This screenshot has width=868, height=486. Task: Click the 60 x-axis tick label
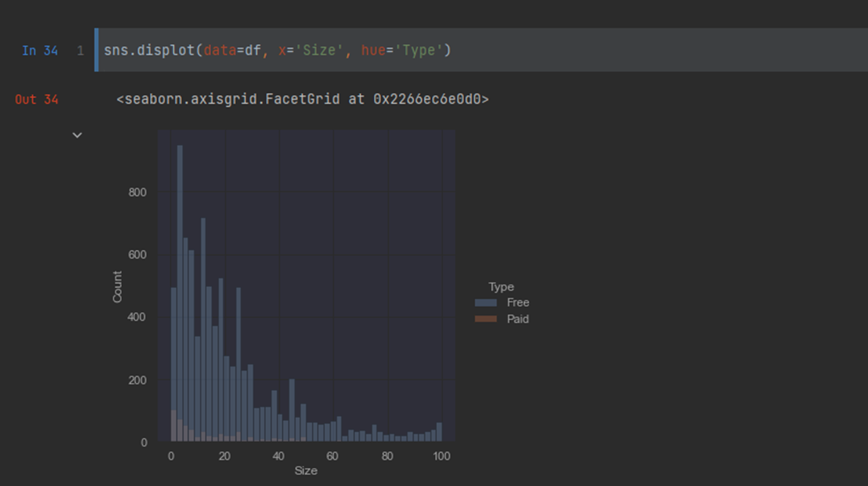point(332,456)
